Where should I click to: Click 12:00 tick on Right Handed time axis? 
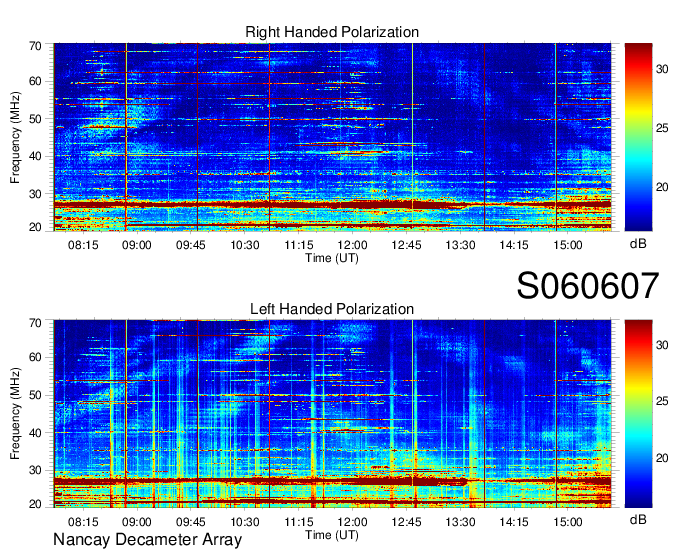pyautogui.click(x=353, y=245)
